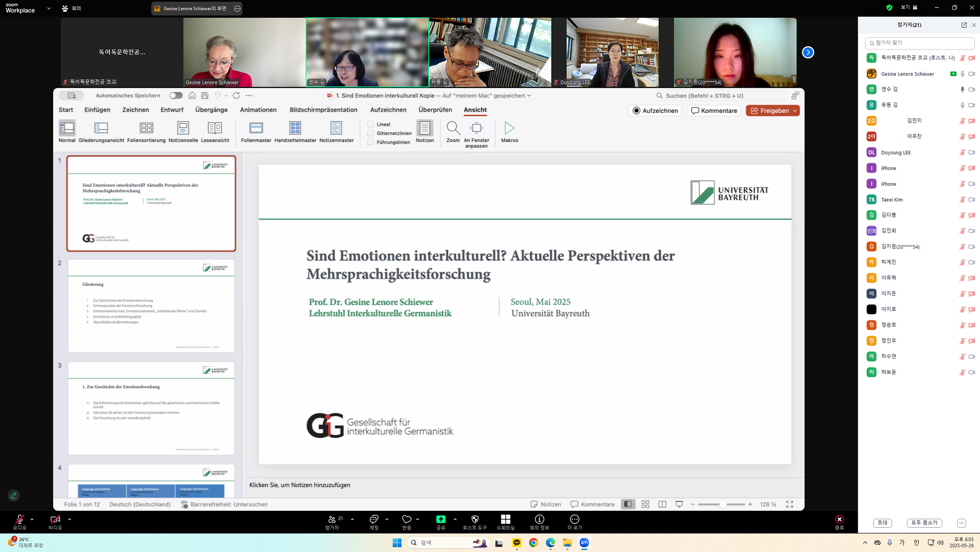
Task: Pop out the participants panel
Action: [x=964, y=25]
